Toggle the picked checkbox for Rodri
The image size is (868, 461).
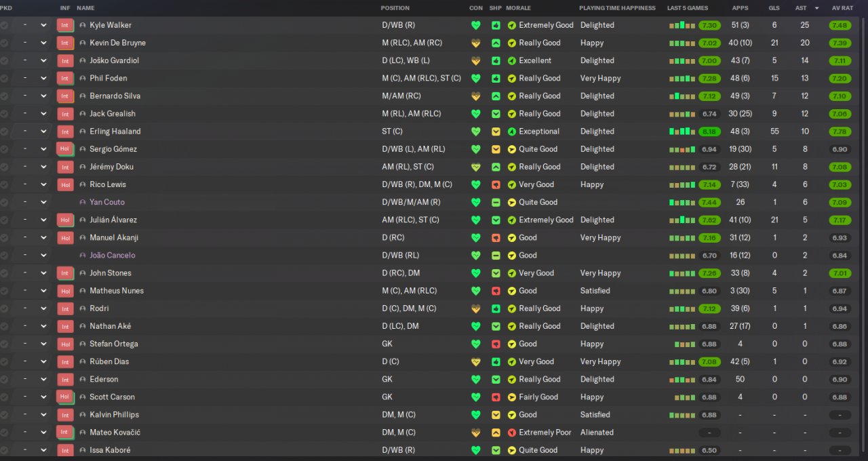tap(4, 308)
